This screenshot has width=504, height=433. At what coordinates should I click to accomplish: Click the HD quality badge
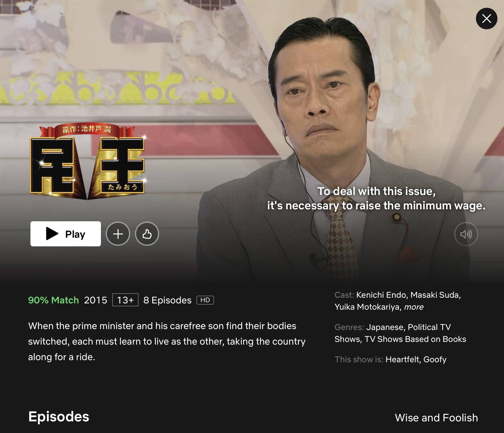(205, 300)
